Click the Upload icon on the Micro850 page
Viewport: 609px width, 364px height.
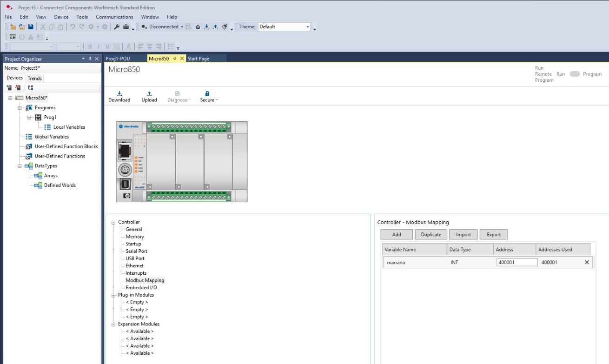pyautogui.click(x=149, y=93)
